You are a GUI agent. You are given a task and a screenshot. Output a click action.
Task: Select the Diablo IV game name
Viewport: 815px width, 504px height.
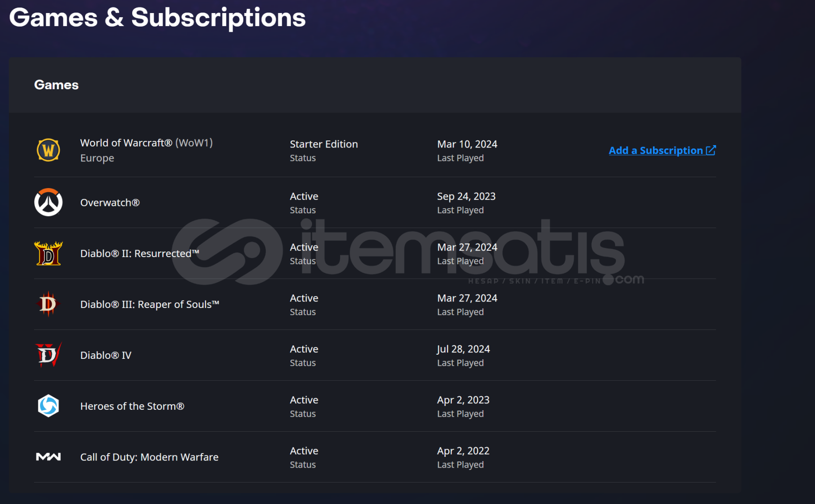click(x=106, y=355)
